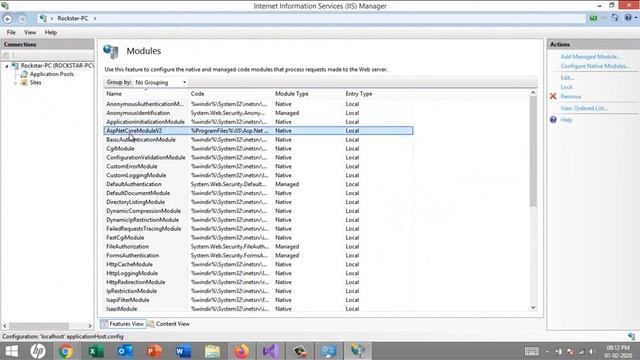Open Firefox from taskbar
Viewport: 640px width, 360px height.
242,351
